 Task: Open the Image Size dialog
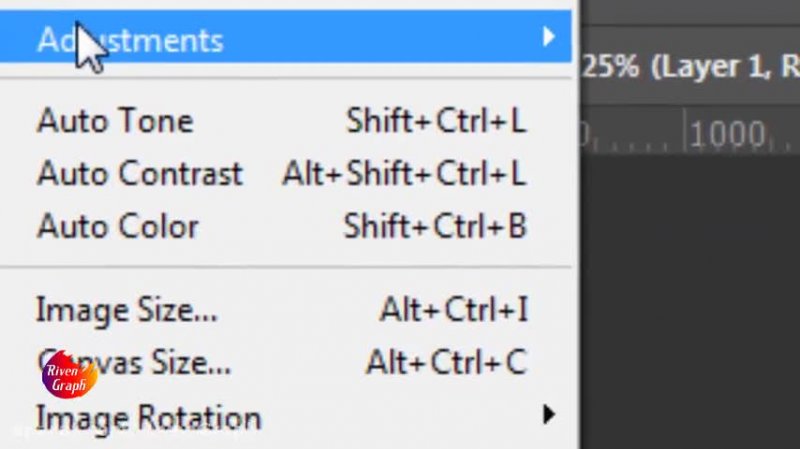point(126,310)
